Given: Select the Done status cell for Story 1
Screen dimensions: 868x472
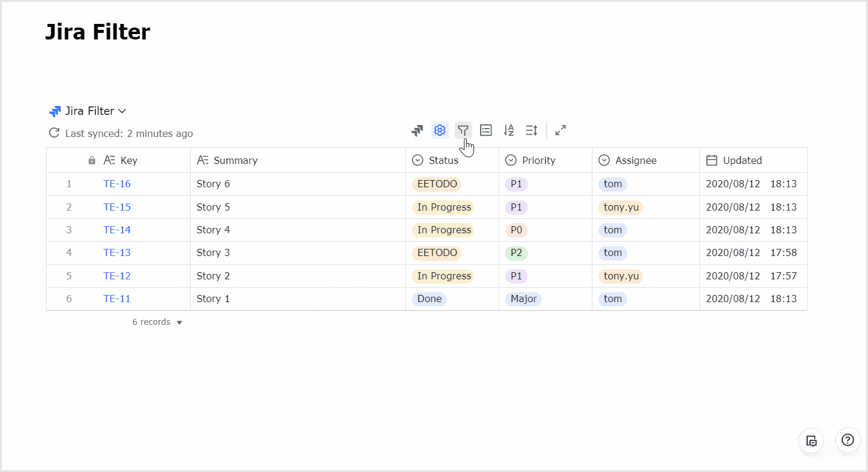Looking at the screenshot, I should (429, 299).
